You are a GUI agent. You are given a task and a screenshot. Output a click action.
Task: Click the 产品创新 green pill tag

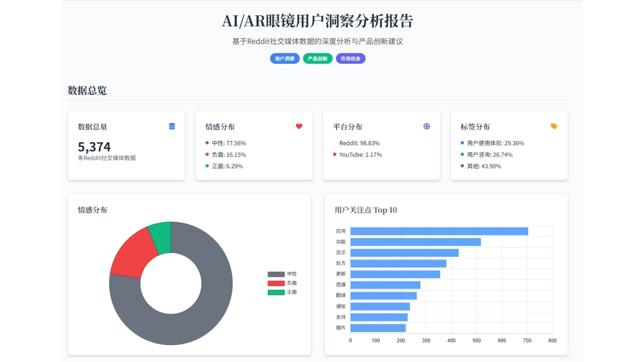point(317,59)
